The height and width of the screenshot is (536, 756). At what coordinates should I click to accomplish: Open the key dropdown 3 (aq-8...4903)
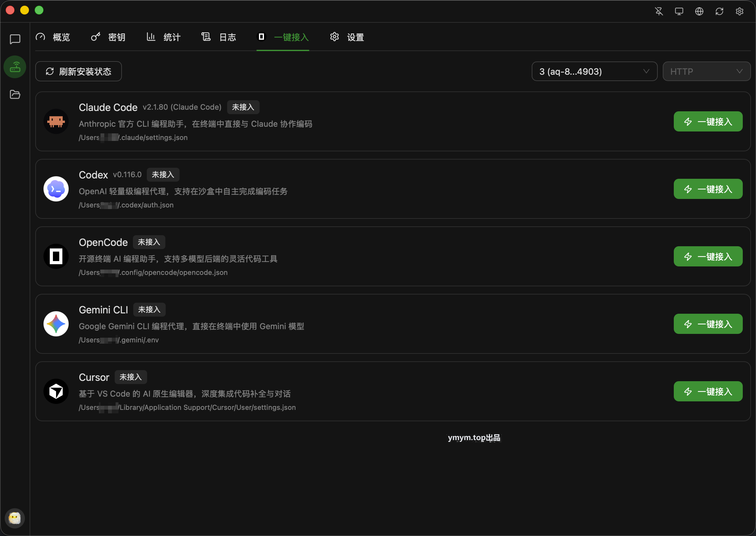(594, 71)
